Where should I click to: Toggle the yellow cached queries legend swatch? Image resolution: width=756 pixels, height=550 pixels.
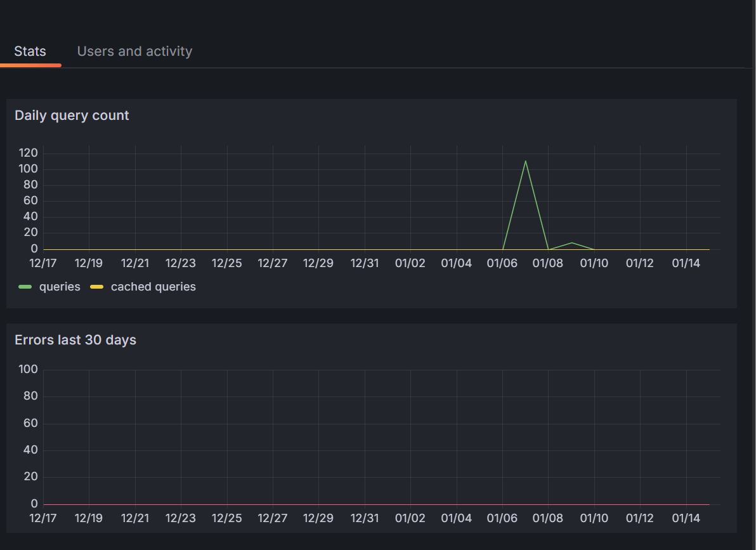click(96, 287)
